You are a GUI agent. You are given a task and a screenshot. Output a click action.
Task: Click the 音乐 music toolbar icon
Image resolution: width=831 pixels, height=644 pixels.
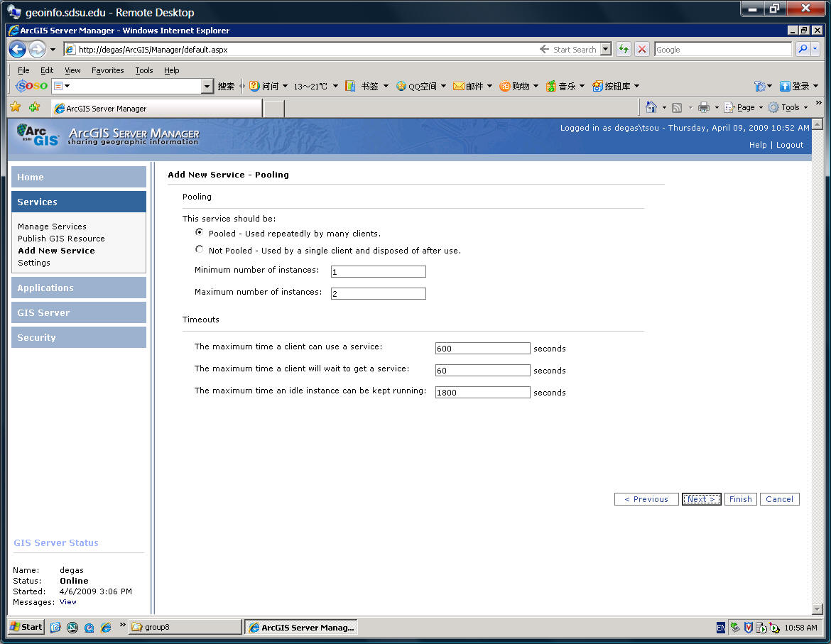coord(551,86)
